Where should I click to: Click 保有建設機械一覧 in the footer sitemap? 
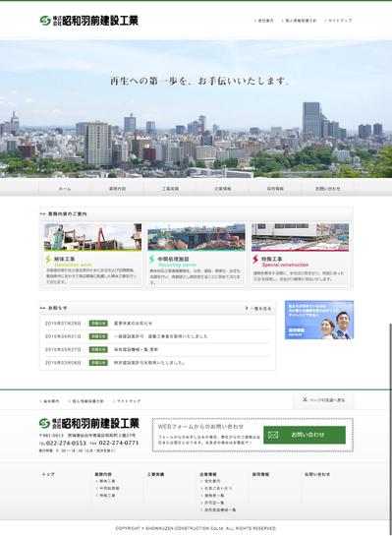220,510
